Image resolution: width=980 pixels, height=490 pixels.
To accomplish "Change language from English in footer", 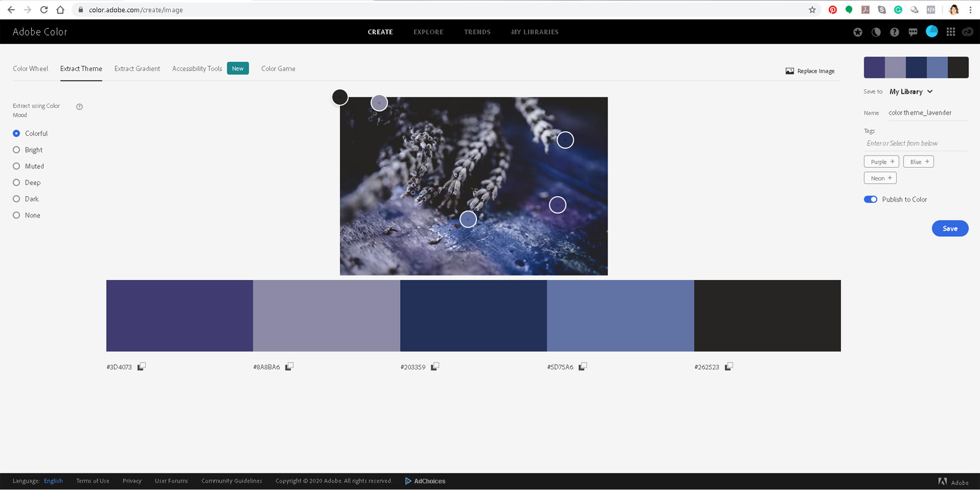I will point(53,481).
